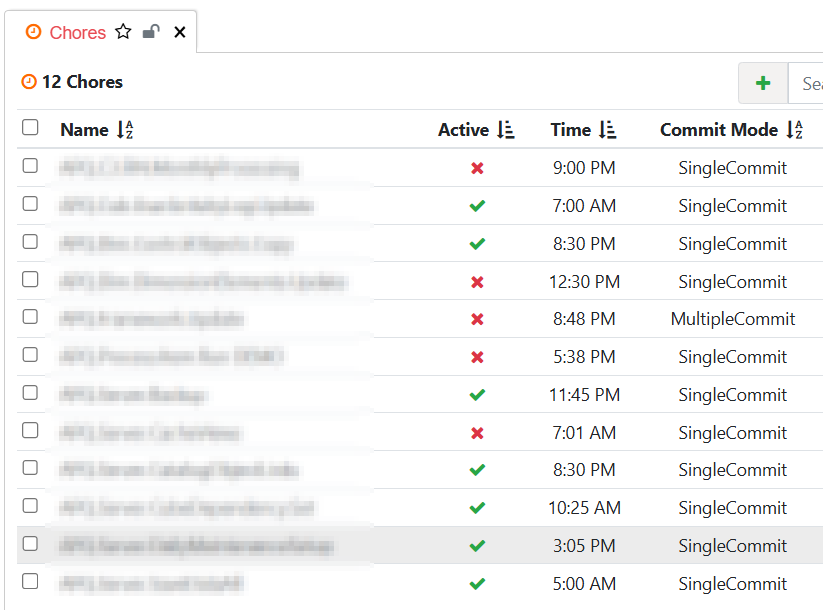Focus the search input field

click(x=806, y=83)
